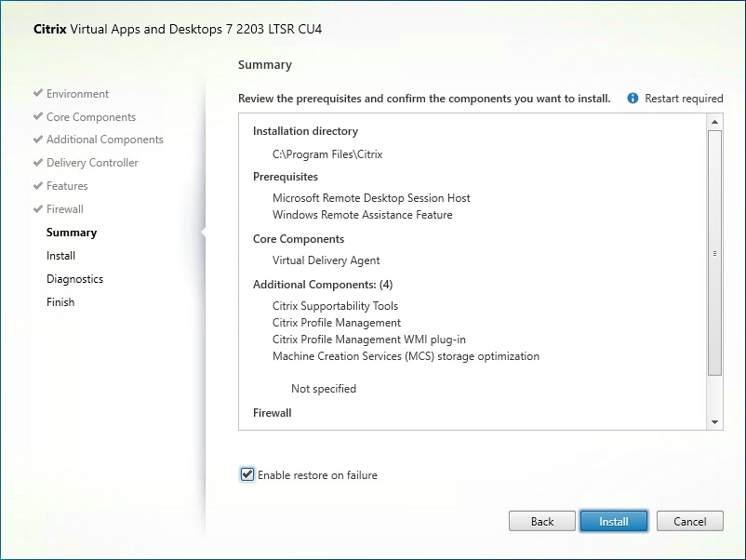746x560 pixels.
Task: Select the Summary step in the sidebar
Action: click(71, 232)
